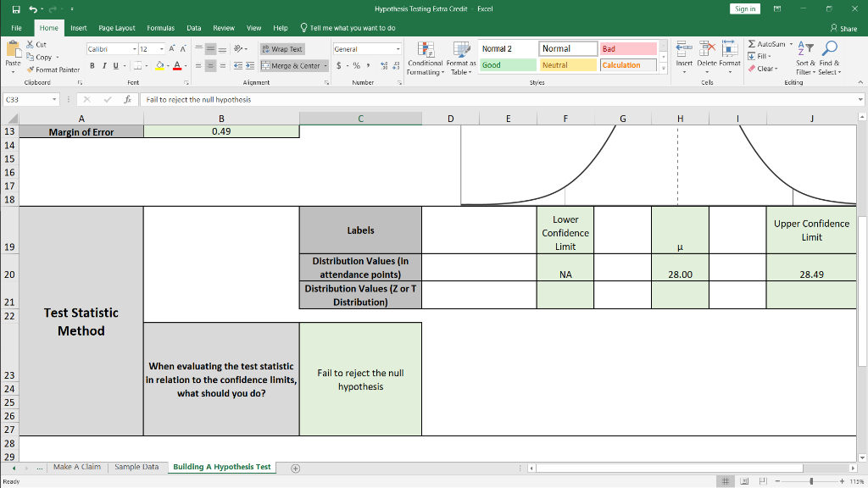This screenshot has width=868, height=488.
Task: Apply percent style
Action: 357,66
